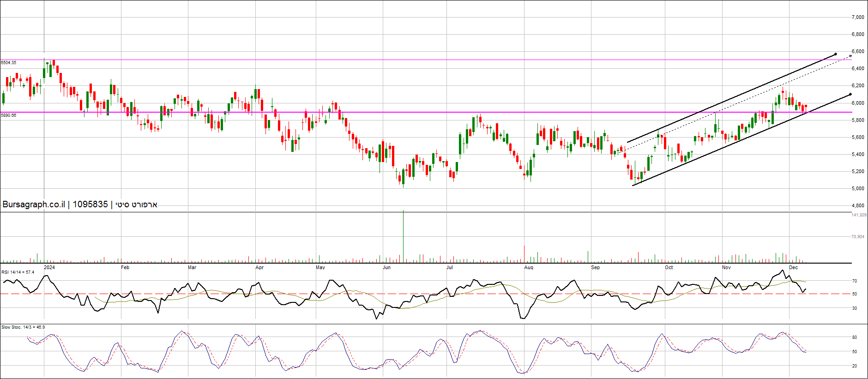The height and width of the screenshot is (379, 868).
Task: Click the 70,904 volume axis label
Action: point(858,237)
